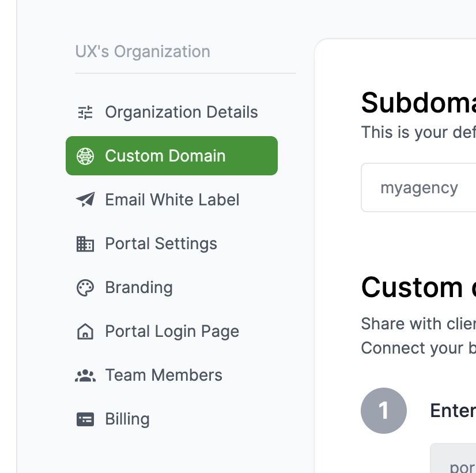
Task: Click the globe icon for Custom Domain
Action: [85, 156]
